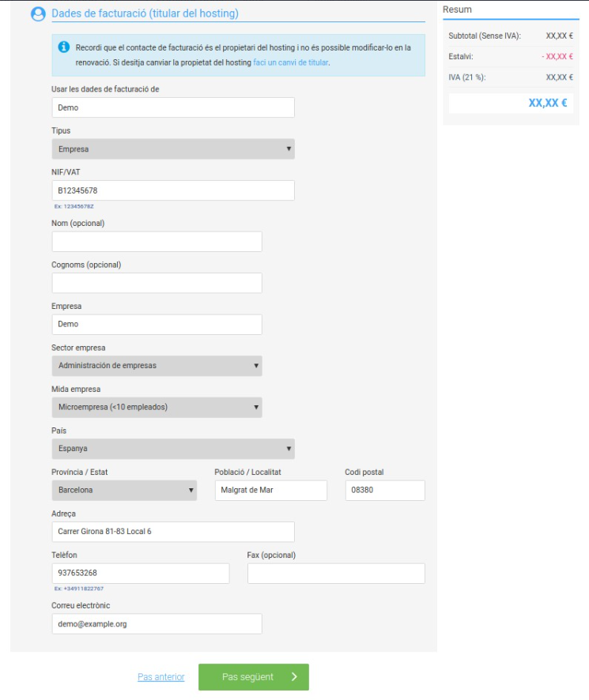Focus the Cognoms (opcional) input field
The image size is (589, 700).
tap(157, 283)
